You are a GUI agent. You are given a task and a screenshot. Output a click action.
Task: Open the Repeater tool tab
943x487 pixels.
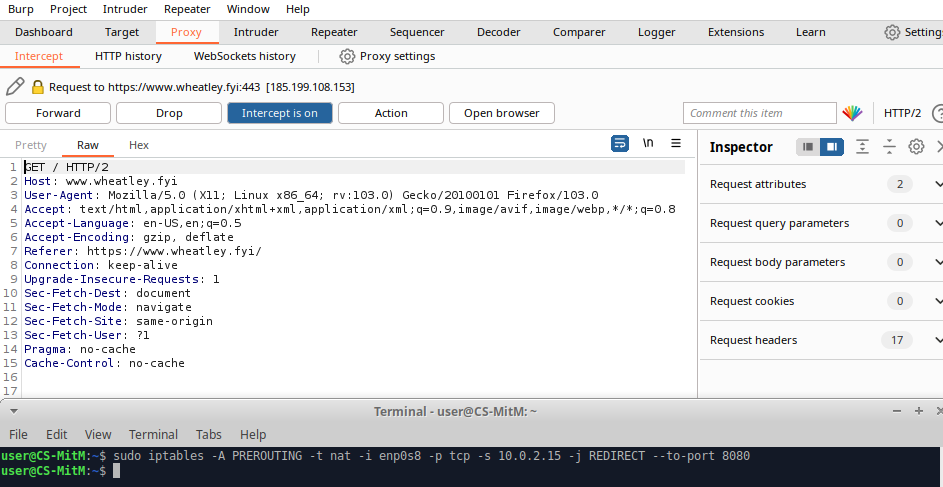pos(334,32)
